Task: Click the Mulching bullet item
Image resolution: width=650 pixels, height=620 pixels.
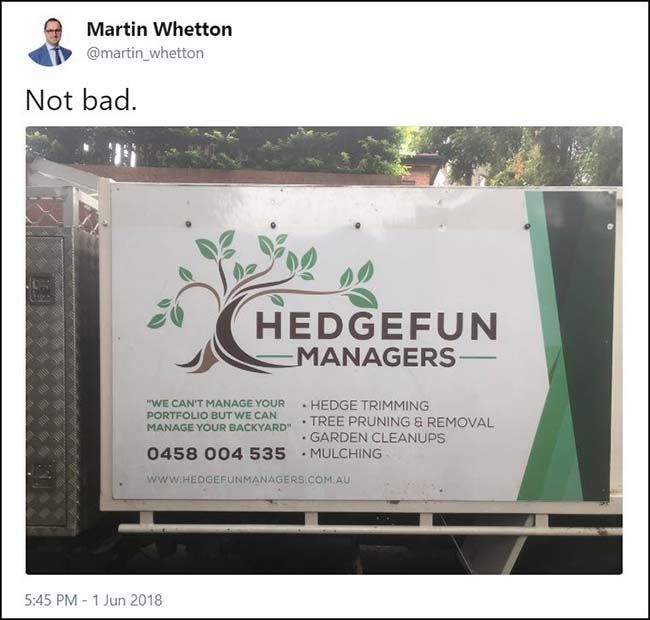Action: (x=342, y=453)
